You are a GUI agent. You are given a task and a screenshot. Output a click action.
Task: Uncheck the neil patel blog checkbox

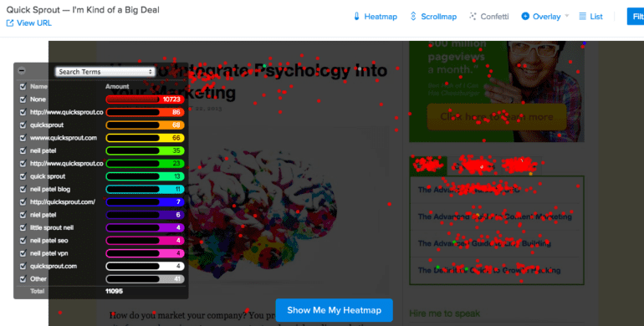coord(23,189)
